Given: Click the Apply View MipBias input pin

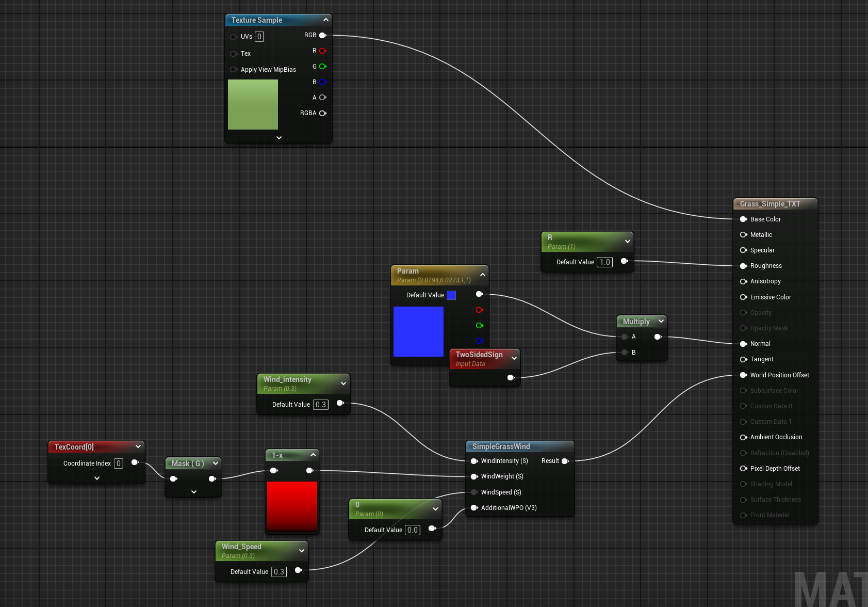Looking at the screenshot, I should tap(234, 69).
